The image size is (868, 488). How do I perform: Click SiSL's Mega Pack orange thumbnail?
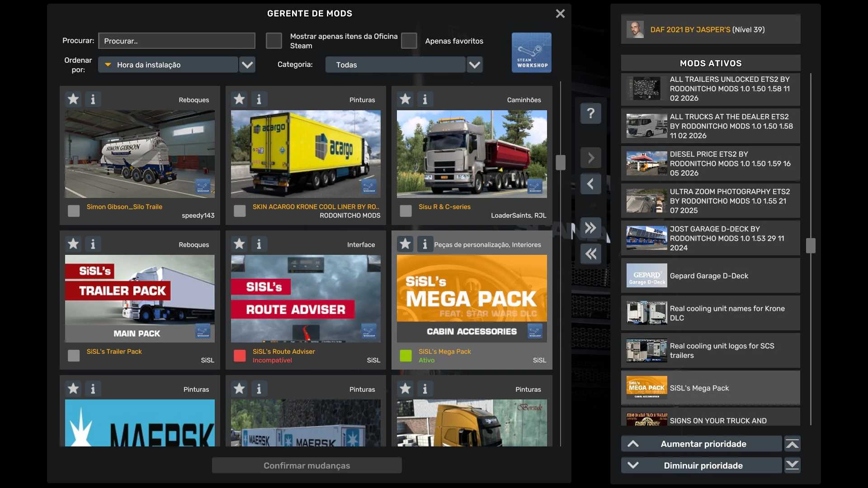pos(472,299)
